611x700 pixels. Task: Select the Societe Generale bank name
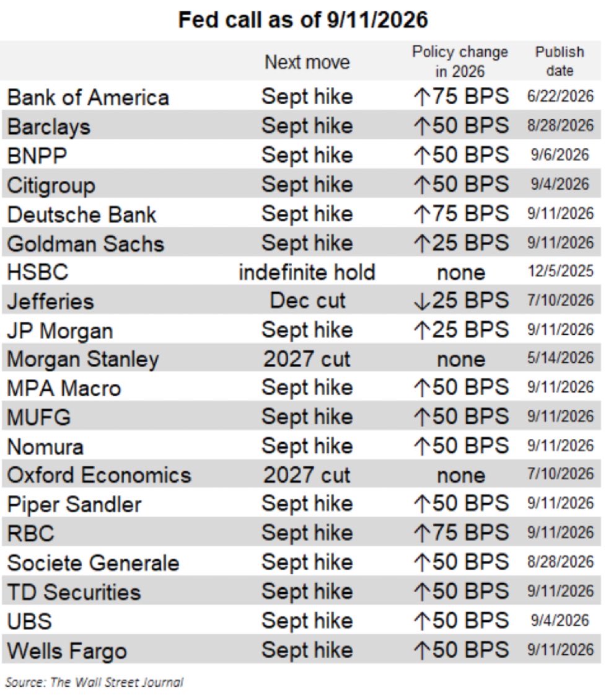click(94, 562)
